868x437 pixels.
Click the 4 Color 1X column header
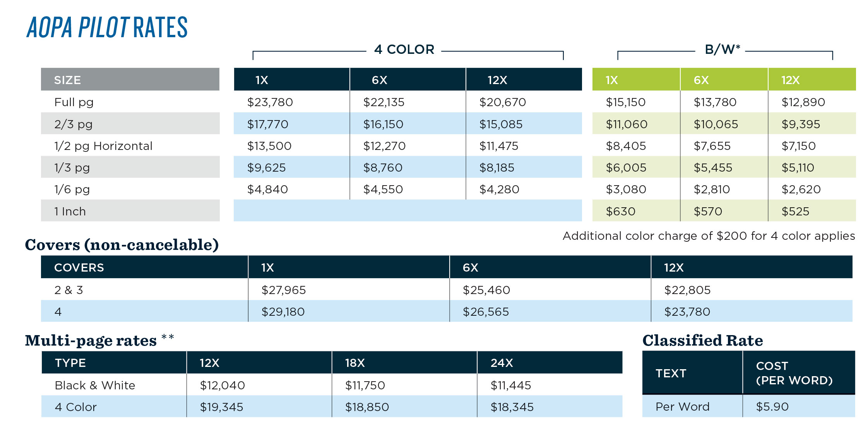262,80
